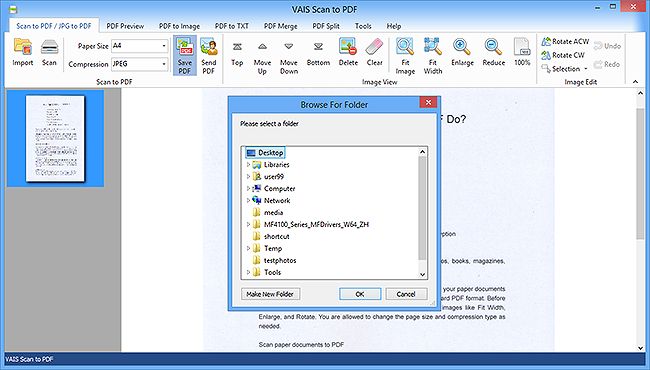Screen dimensions: 650x370
Task: Select the Libraries item
Action: [x=276, y=164]
